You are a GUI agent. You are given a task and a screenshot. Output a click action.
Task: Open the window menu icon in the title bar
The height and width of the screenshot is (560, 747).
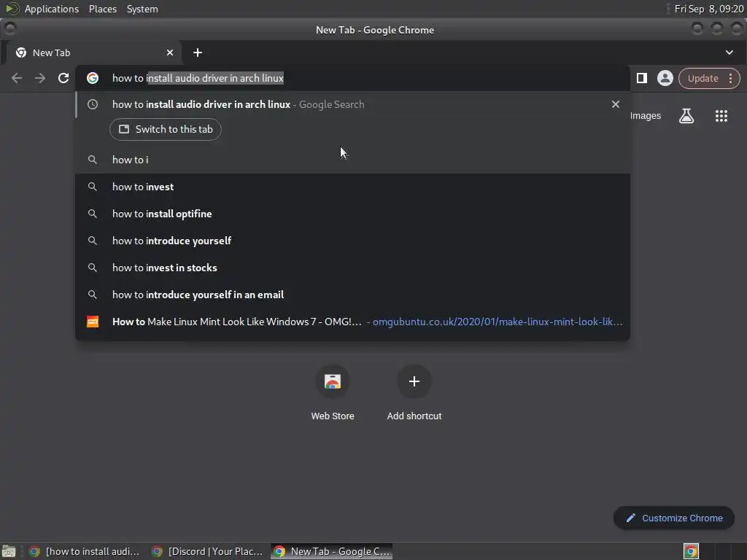tap(10, 29)
